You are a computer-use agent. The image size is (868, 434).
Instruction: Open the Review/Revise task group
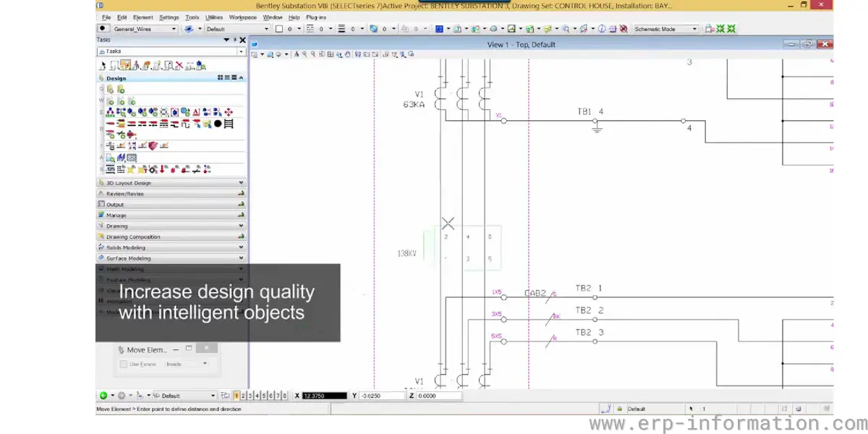click(x=171, y=194)
